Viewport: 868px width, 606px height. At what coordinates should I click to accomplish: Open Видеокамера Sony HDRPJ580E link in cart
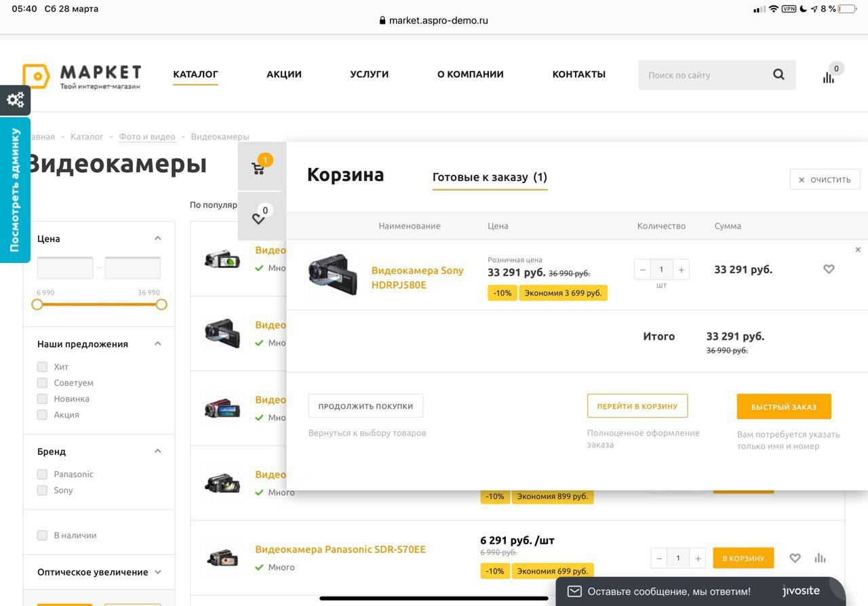pyautogui.click(x=418, y=278)
